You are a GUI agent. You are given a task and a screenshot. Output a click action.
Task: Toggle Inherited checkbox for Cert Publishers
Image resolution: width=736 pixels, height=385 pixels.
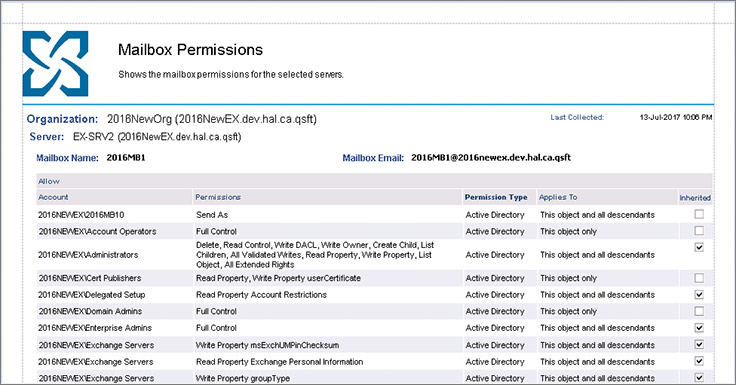tap(699, 277)
